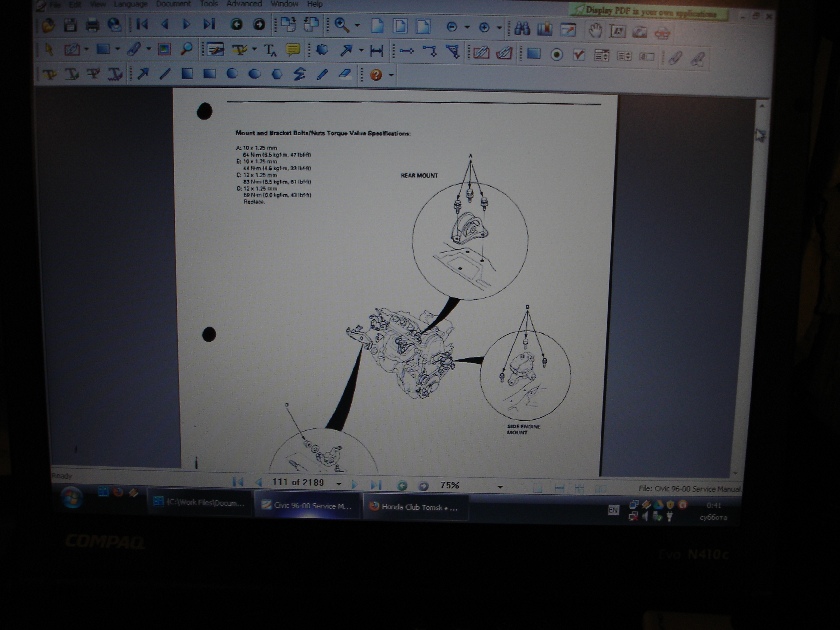This screenshot has width=840, height=630.
Task: Go to next page using top toolbar arrow
Action: (186, 25)
